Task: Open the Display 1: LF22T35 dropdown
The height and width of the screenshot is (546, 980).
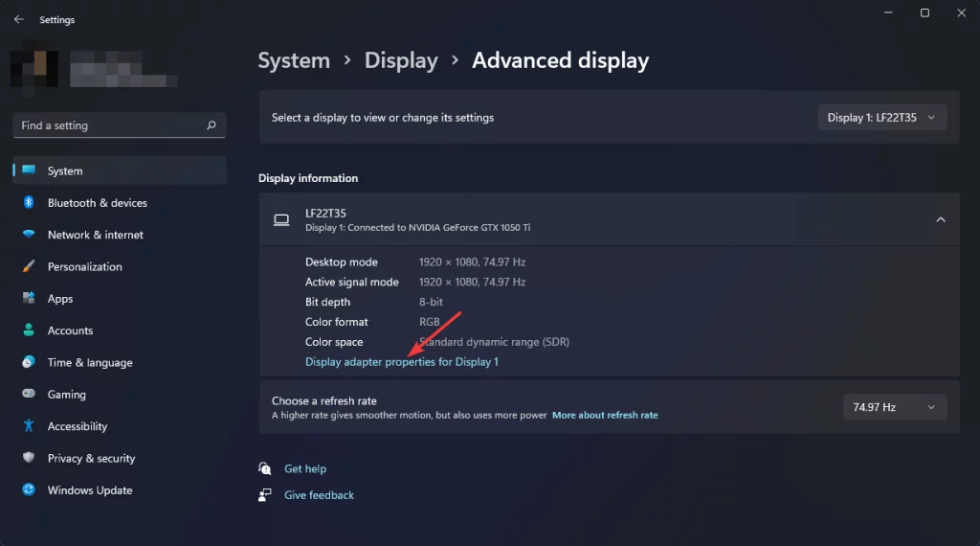Action: pos(881,118)
